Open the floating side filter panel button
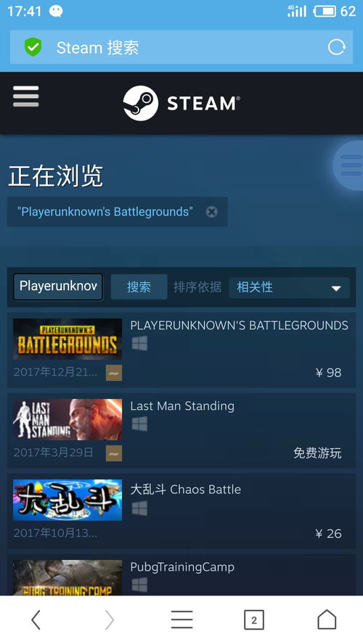Viewport: 363px width, 644px height. pyautogui.click(x=348, y=165)
